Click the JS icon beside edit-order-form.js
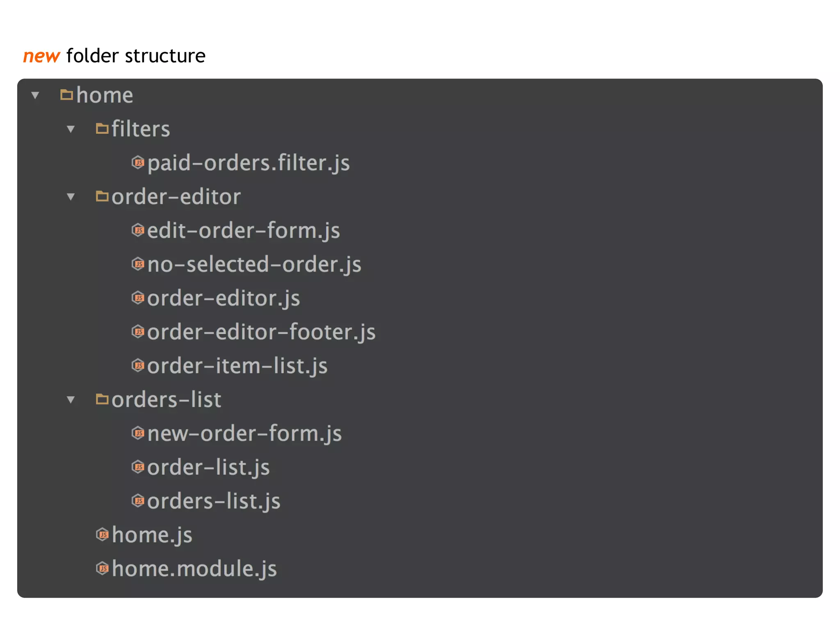 138,231
